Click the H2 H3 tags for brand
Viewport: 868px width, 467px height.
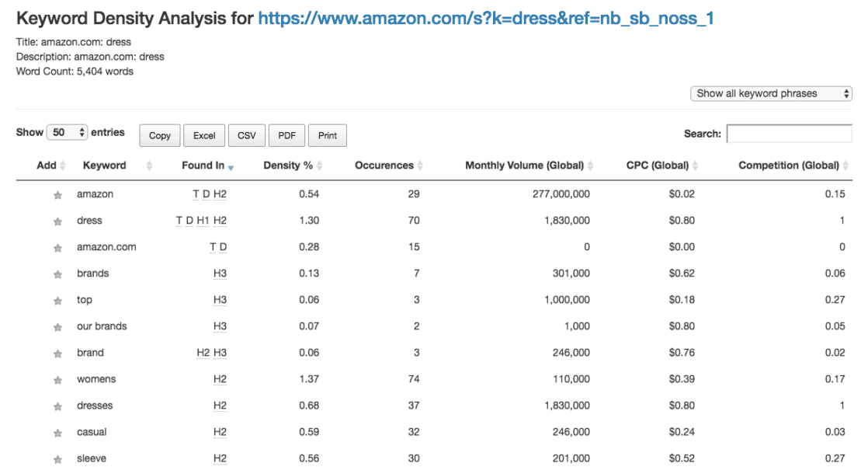[x=211, y=353]
